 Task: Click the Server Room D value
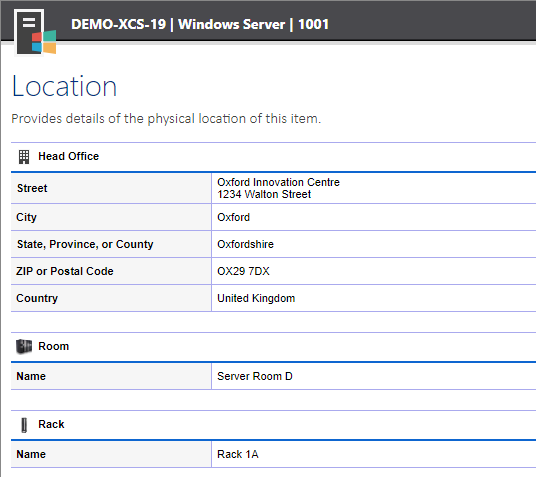(255, 376)
